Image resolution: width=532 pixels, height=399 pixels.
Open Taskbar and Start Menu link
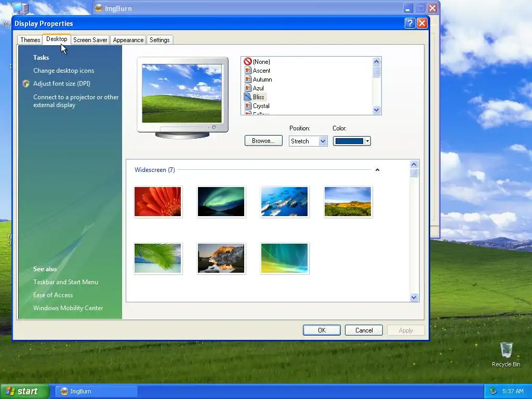click(65, 282)
